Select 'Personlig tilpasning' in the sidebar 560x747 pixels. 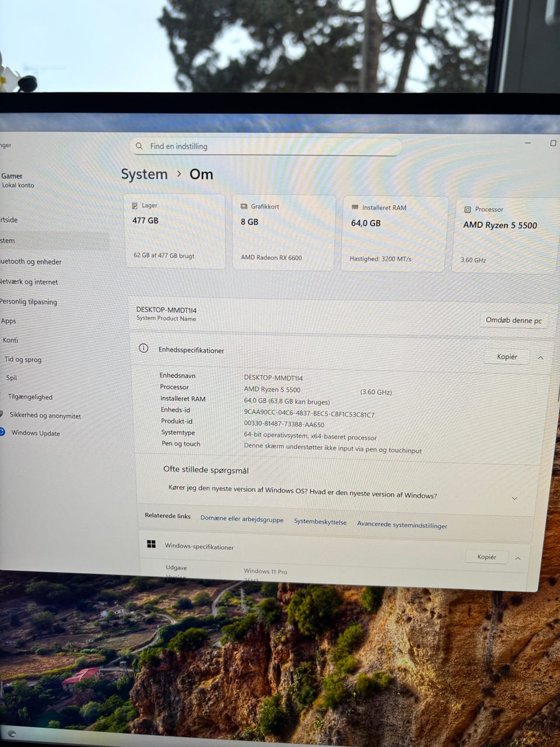29,302
